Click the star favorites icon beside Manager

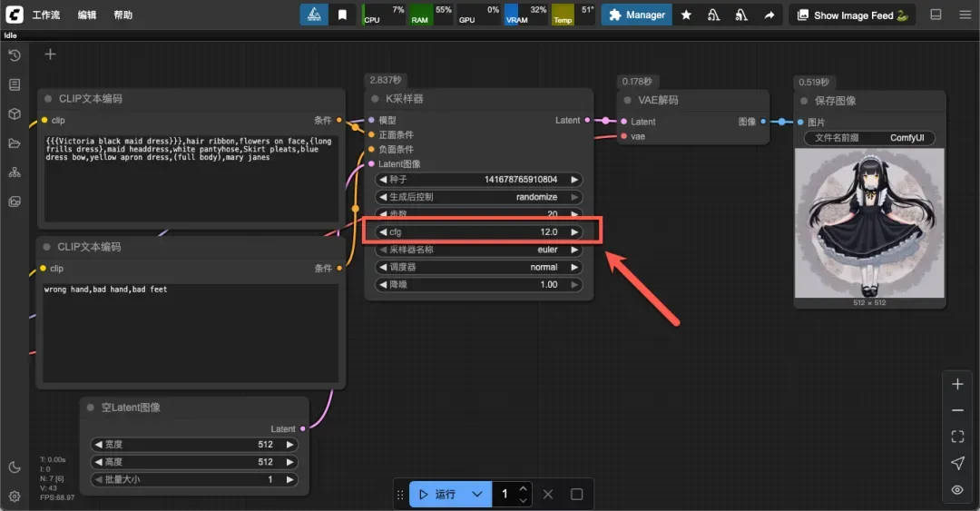point(686,15)
